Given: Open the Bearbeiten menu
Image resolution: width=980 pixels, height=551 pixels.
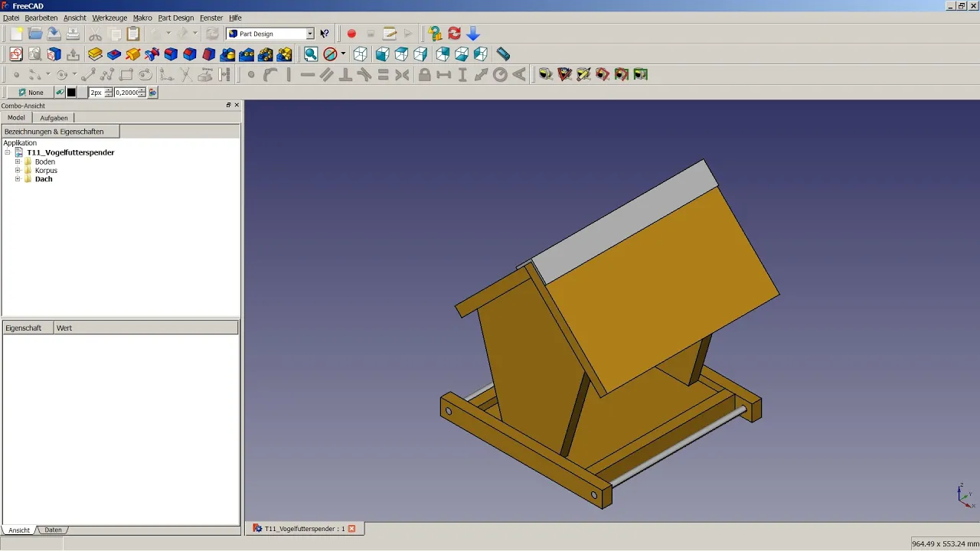Looking at the screenshot, I should point(41,18).
